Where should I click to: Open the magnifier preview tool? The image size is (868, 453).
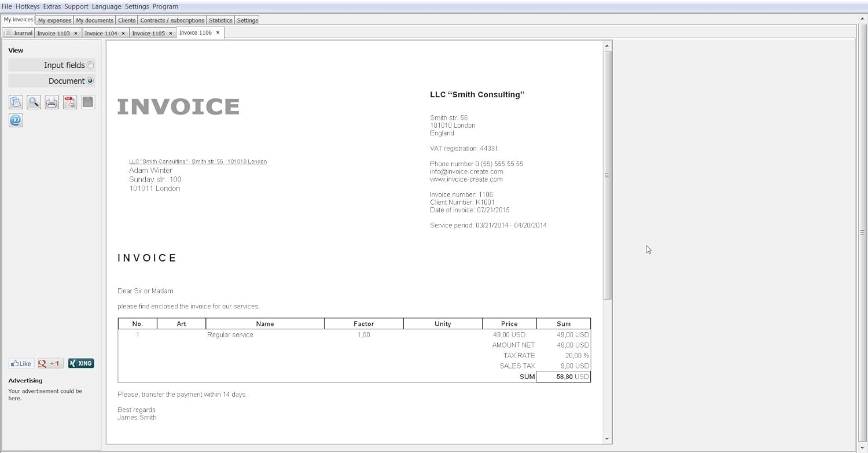[34, 102]
